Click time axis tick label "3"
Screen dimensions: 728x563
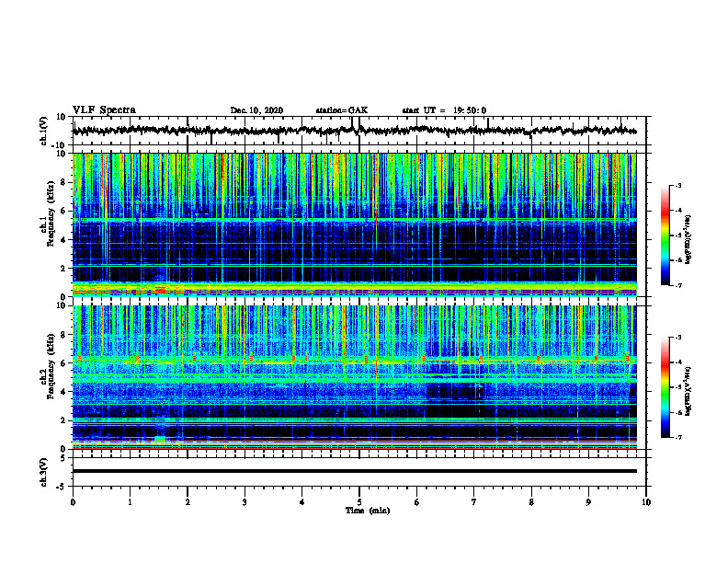click(245, 502)
